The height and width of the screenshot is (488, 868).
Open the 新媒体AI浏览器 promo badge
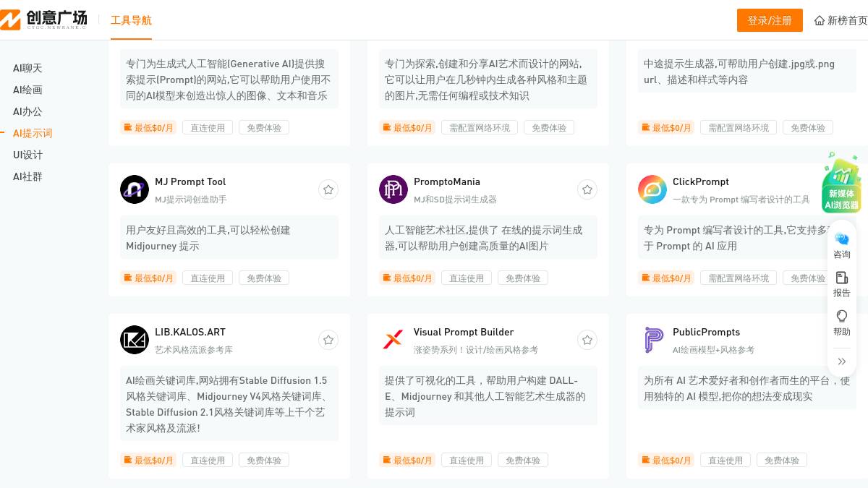coord(841,184)
